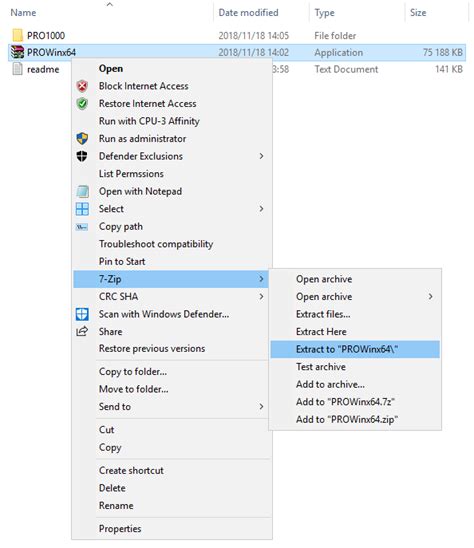Sort by the Name column header
Image resolution: width=474 pixels, height=548 pixels.
[x=23, y=13]
